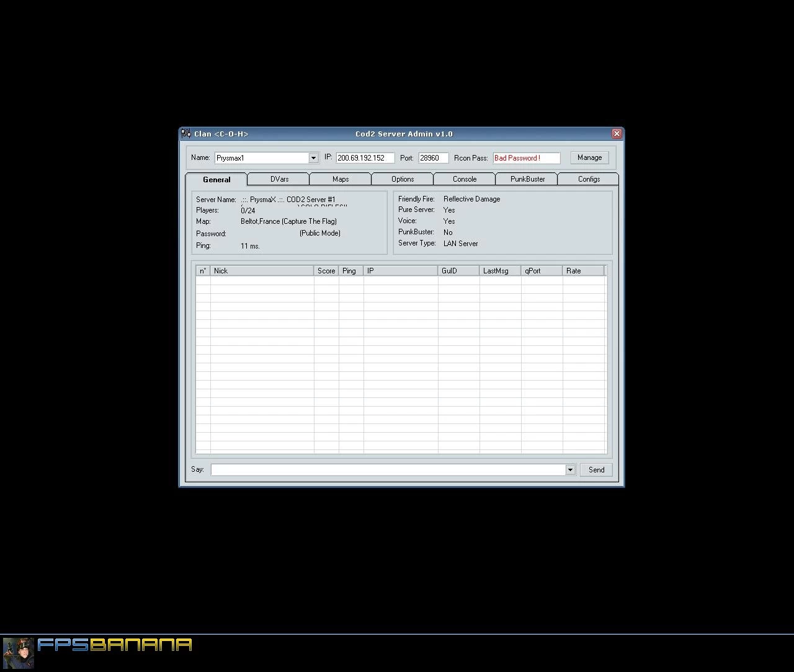Image resolution: width=794 pixels, height=672 pixels.
Task: Open the DVars tab
Action: [x=279, y=179]
